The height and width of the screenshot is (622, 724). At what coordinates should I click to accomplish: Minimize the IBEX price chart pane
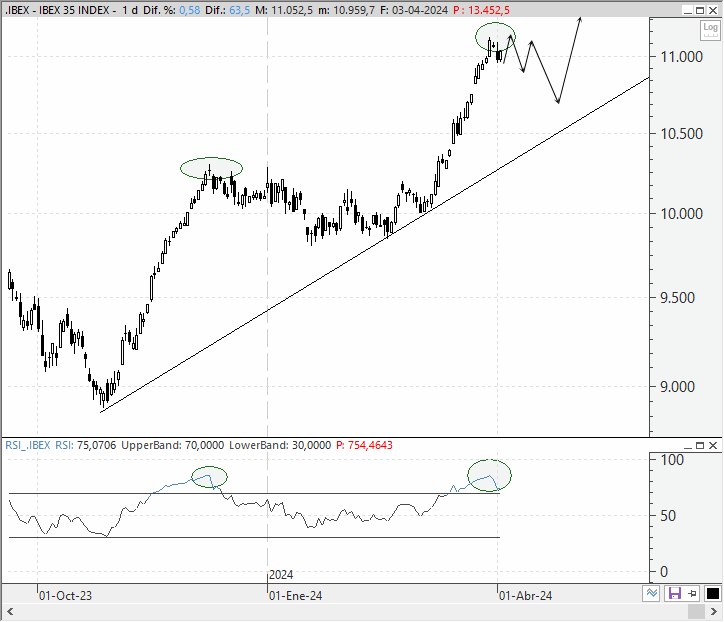(688, 10)
